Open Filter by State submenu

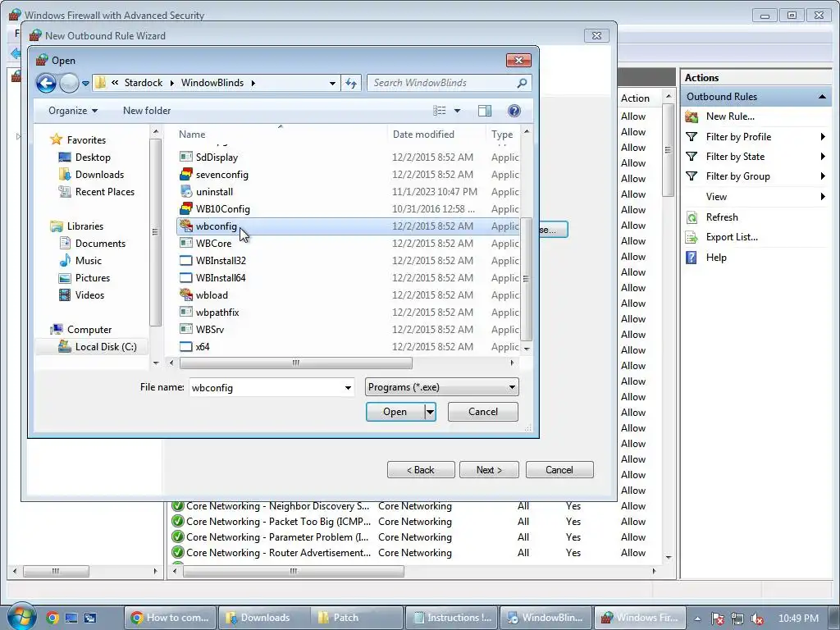click(x=822, y=157)
